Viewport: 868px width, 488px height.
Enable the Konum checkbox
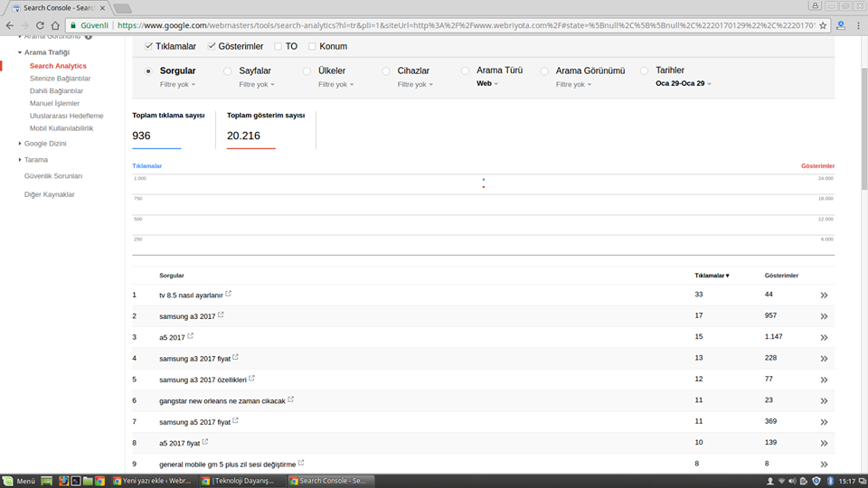pos(312,46)
